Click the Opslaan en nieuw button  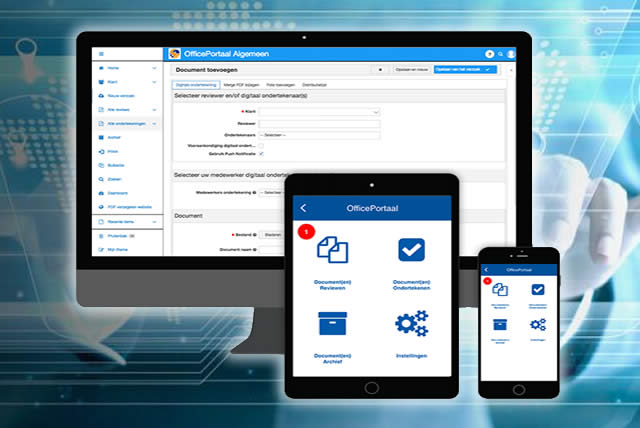point(413,70)
